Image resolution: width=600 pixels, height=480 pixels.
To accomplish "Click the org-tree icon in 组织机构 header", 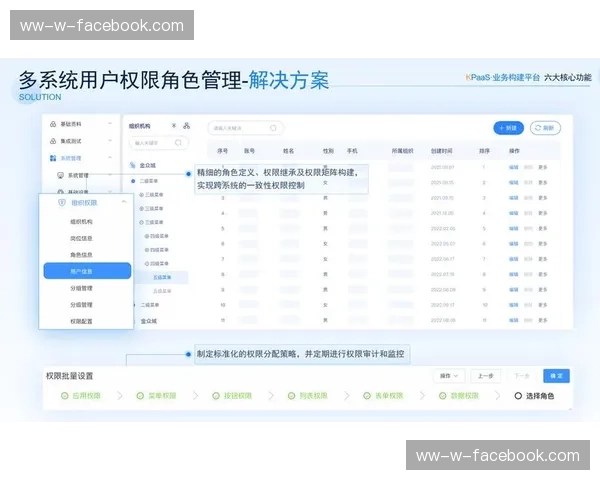I will 186,126.
